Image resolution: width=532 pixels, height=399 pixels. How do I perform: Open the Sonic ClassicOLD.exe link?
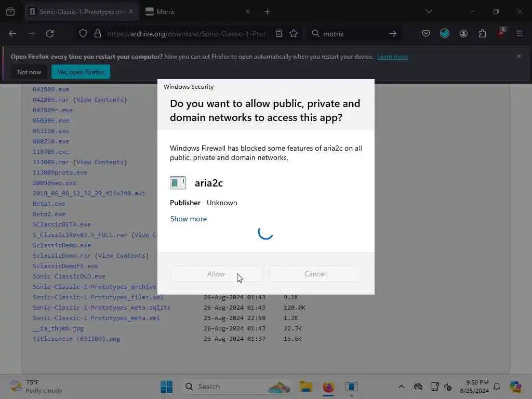pos(69,276)
